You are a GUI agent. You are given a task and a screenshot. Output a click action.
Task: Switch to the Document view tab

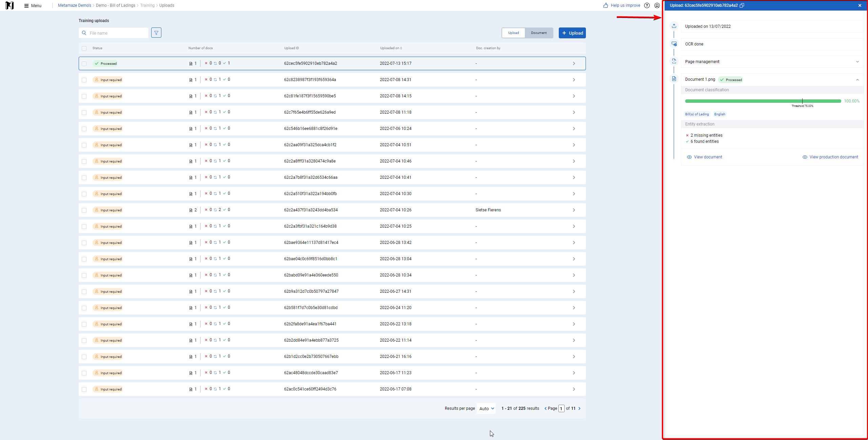click(539, 33)
